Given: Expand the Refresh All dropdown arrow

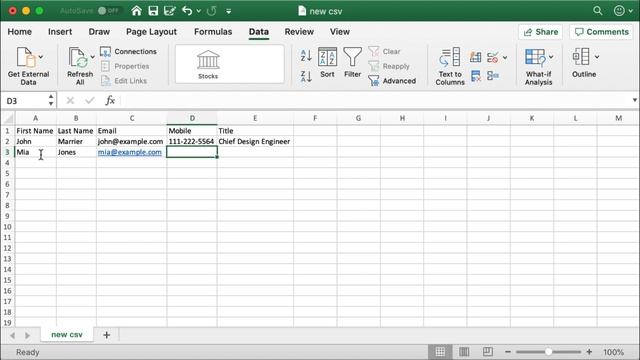Looking at the screenshot, I should (x=93, y=57).
